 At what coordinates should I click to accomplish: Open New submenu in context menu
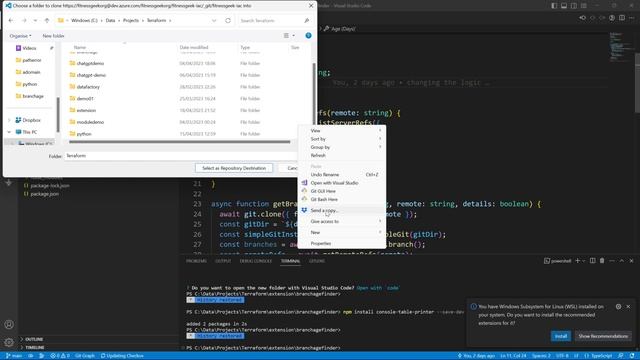[x=342, y=233]
